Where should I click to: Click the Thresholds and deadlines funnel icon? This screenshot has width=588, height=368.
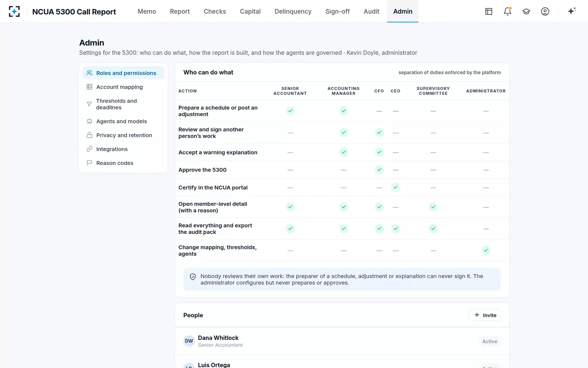(89, 104)
